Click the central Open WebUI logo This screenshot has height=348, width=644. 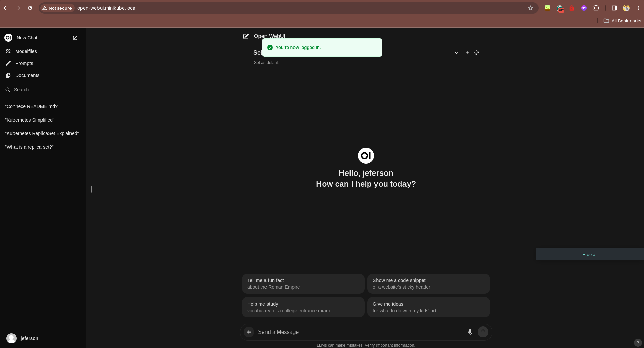pyautogui.click(x=366, y=156)
